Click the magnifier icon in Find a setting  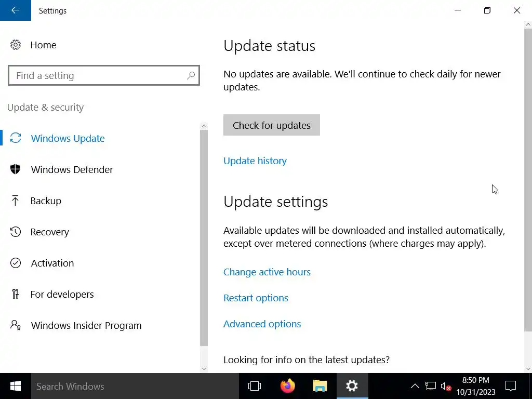coord(191,75)
